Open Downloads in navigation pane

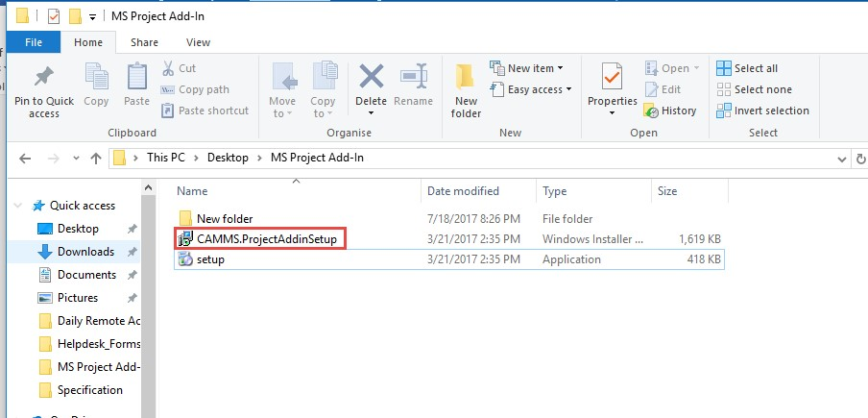85,252
